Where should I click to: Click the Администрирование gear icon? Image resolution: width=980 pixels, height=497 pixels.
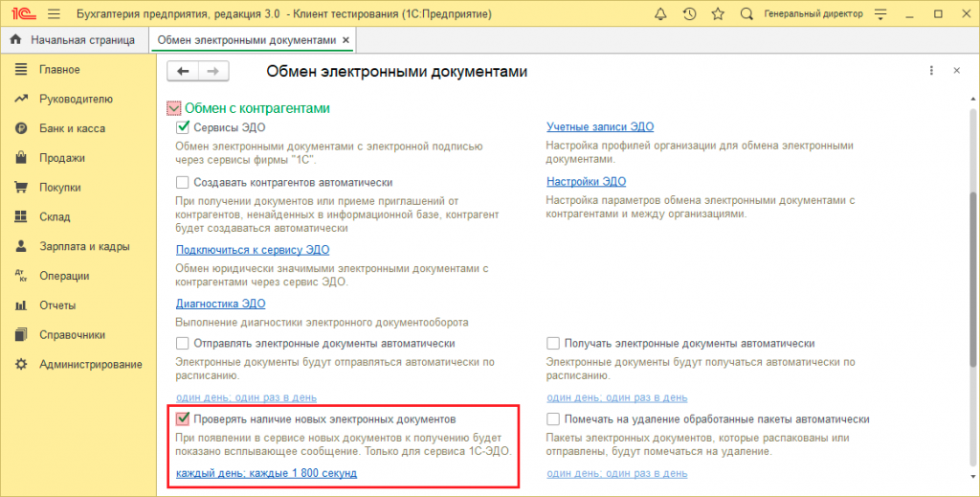21,364
